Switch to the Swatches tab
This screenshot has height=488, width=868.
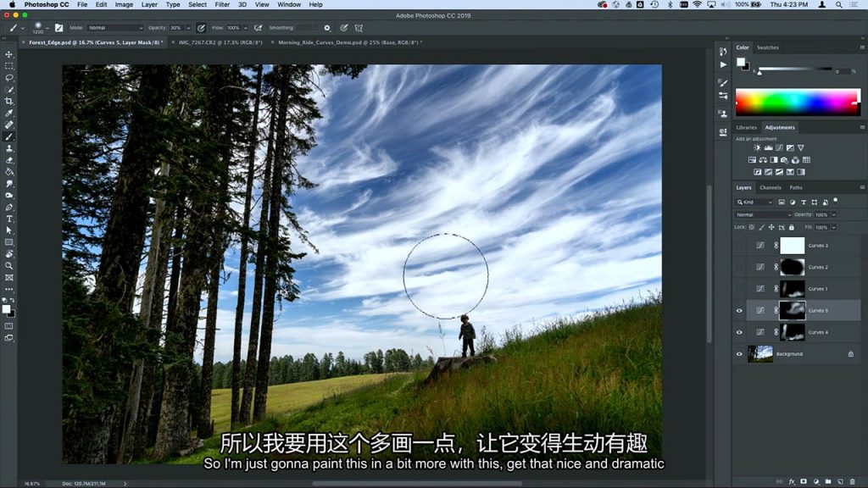tap(768, 47)
